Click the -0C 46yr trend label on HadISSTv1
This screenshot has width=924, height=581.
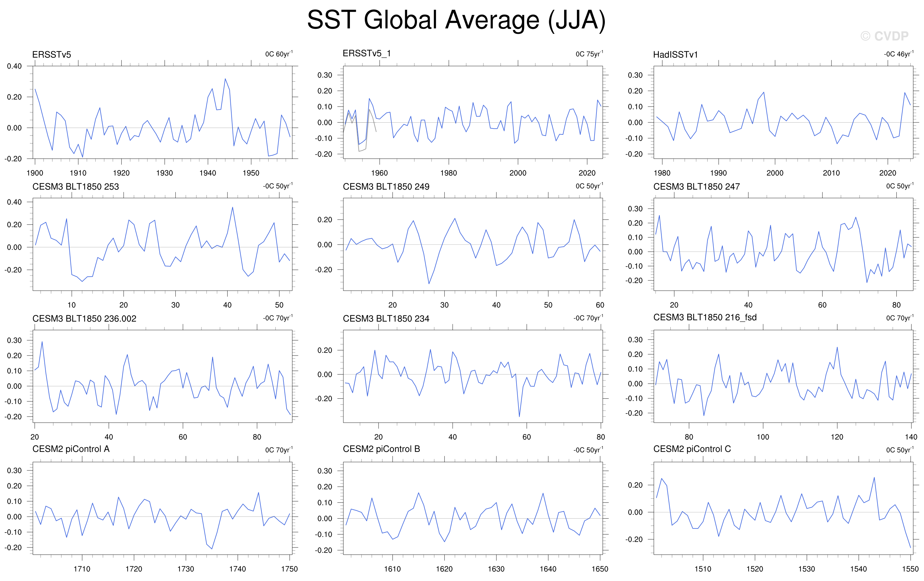[x=899, y=54]
